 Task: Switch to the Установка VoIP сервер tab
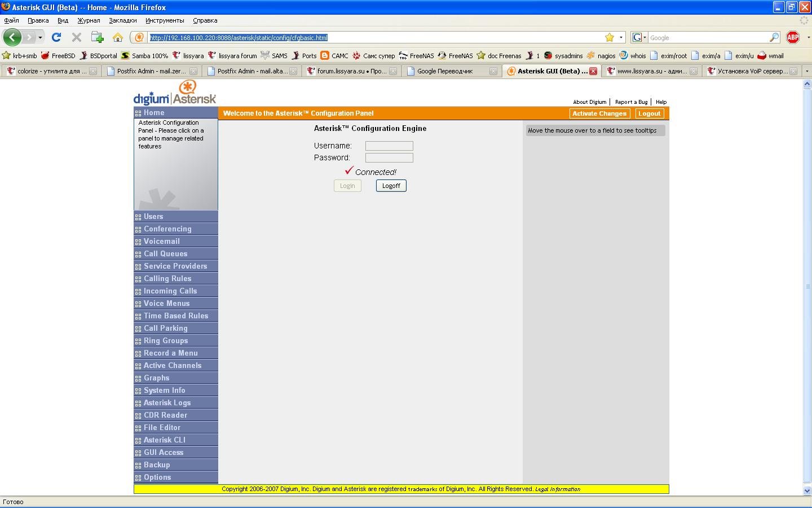click(x=752, y=71)
